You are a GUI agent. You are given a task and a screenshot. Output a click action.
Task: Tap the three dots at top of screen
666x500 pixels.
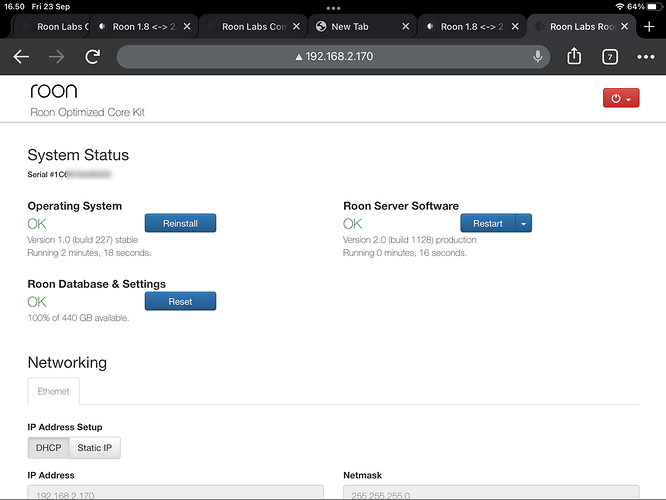tap(333, 8)
